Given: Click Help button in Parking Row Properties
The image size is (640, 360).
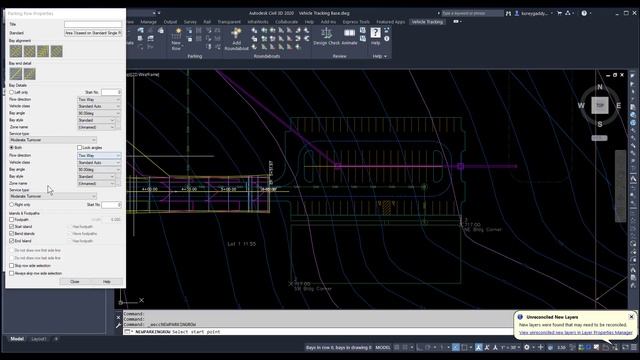Looking at the screenshot, I should click(x=107, y=282).
